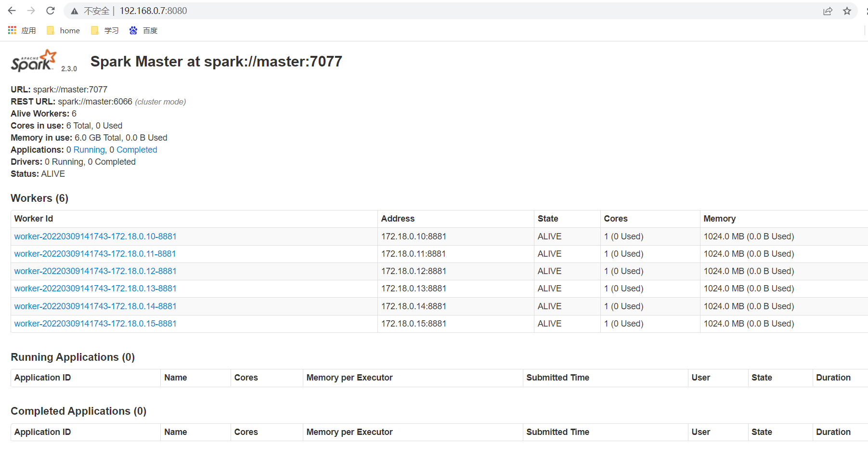
Task: Open the Completed applications link
Action: (x=136, y=150)
